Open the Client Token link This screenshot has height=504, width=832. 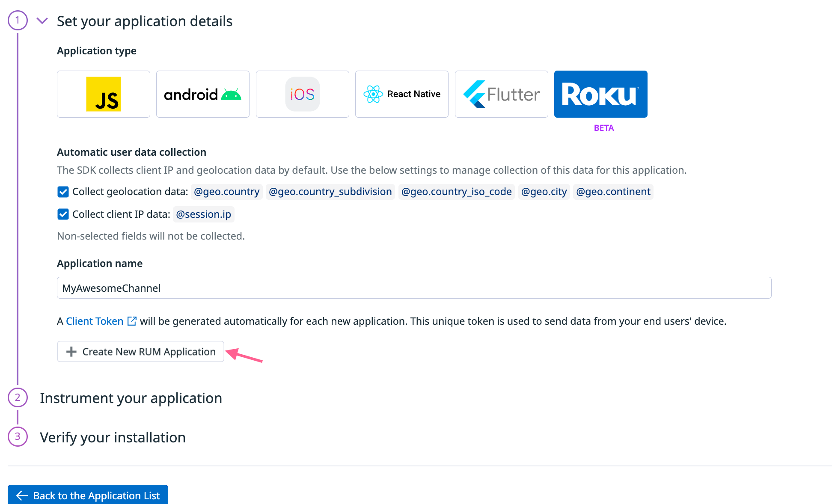[x=95, y=321]
